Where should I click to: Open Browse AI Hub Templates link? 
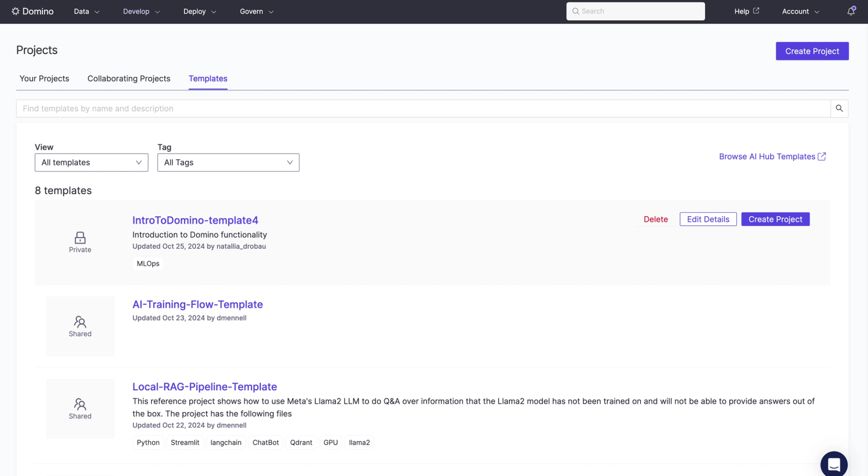coord(773,157)
